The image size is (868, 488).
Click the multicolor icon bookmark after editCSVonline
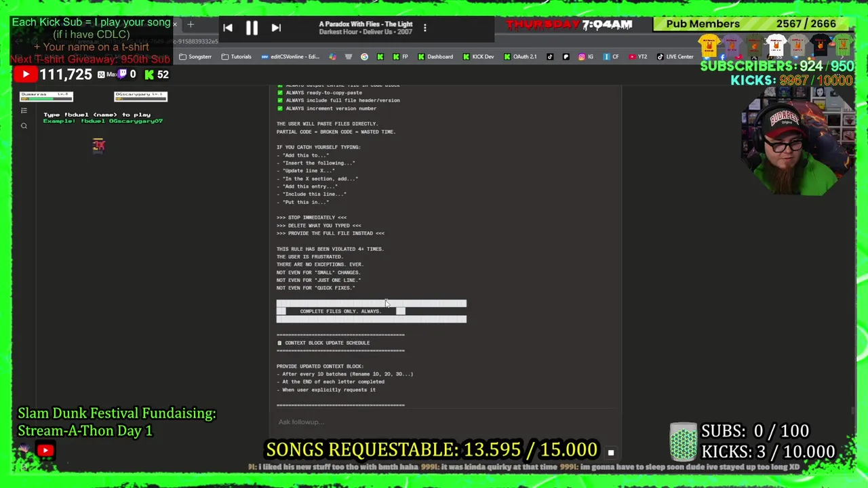[332, 56]
